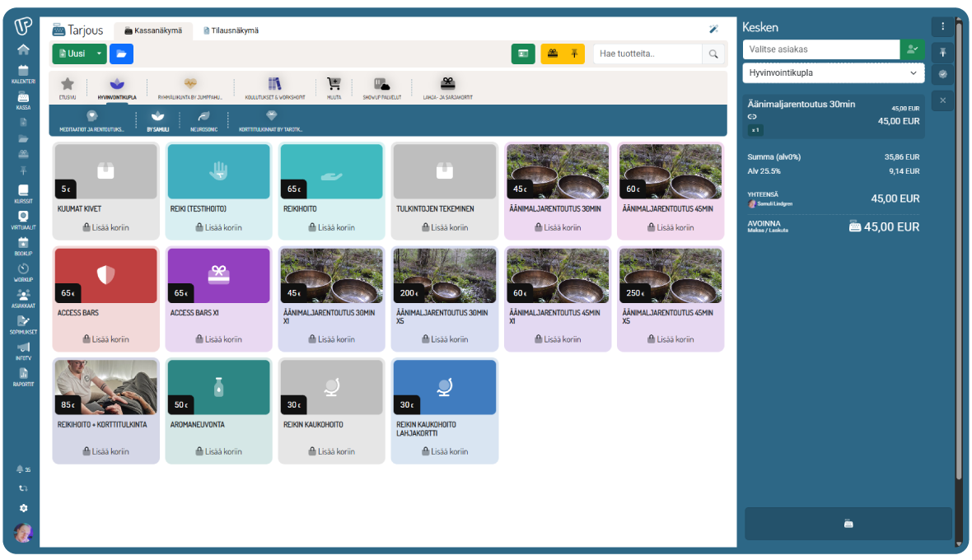The image size is (972, 560).
Task: Open the Asiakkaat customers section
Action: (23, 297)
